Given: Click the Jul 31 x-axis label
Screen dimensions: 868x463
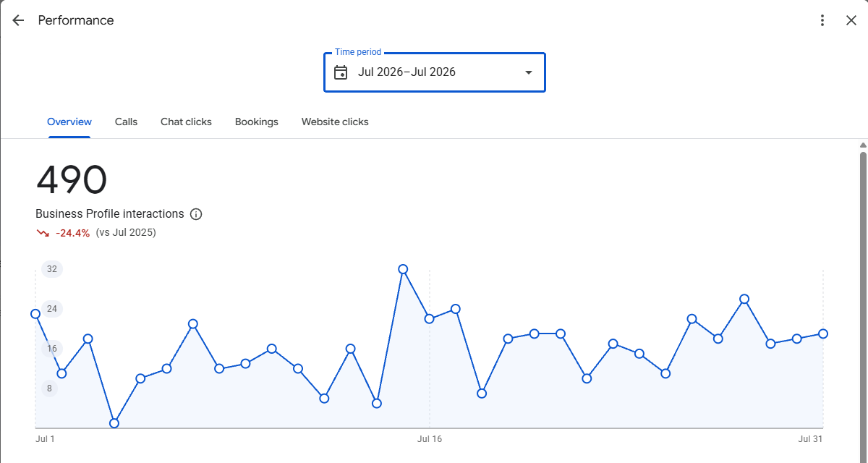Looking at the screenshot, I should click(x=811, y=439).
